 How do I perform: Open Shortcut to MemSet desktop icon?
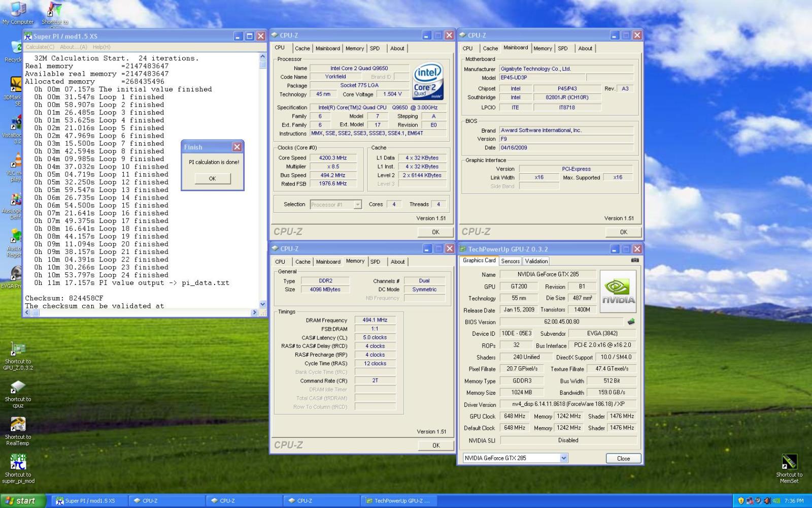click(x=789, y=468)
